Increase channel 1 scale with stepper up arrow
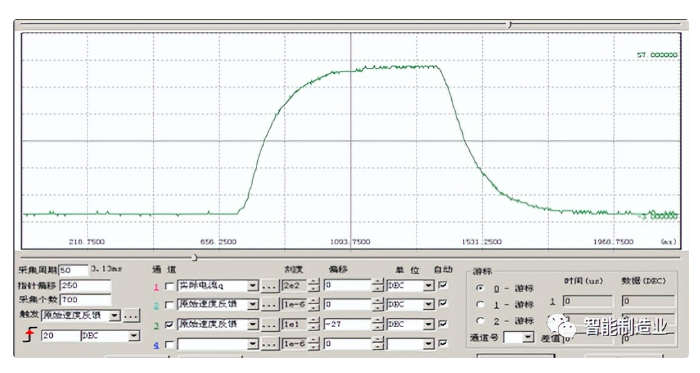The width and height of the screenshot is (700, 373). (x=314, y=282)
